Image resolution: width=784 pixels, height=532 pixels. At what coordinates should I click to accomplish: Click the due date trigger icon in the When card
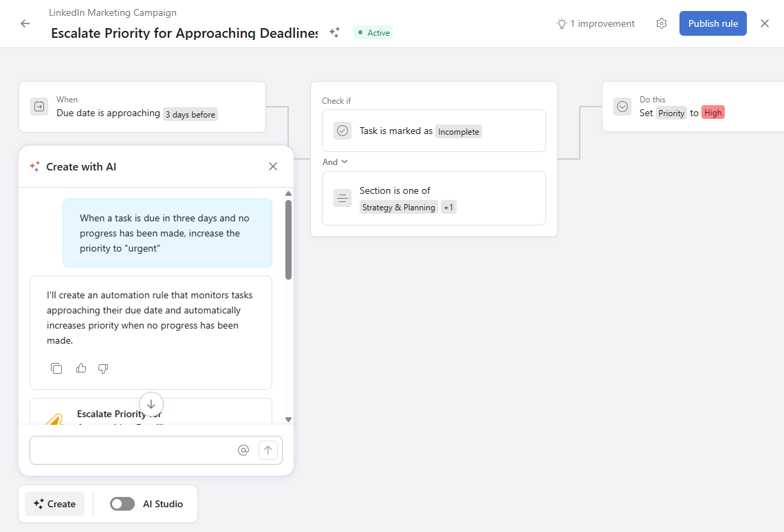point(39,107)
